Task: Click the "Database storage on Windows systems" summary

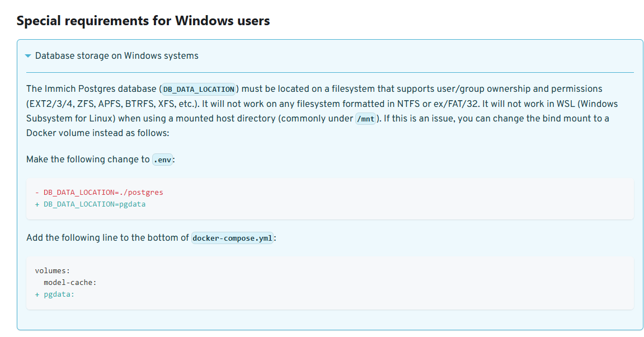Action: (x=116, y=56)
